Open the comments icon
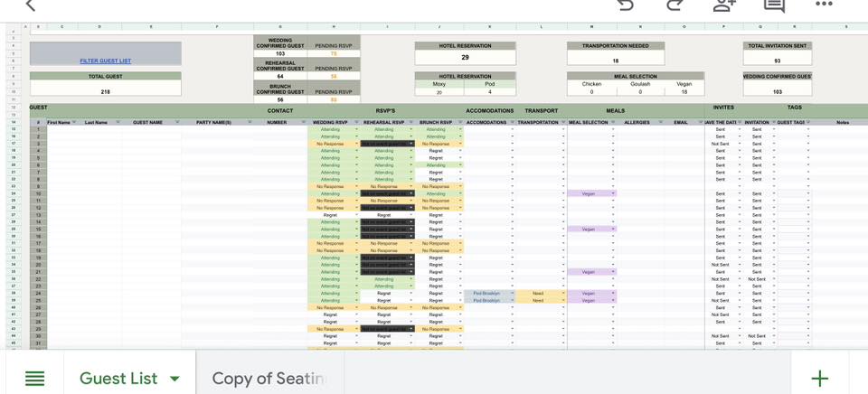Screen dimensions: 868x394 pos(774,5)
